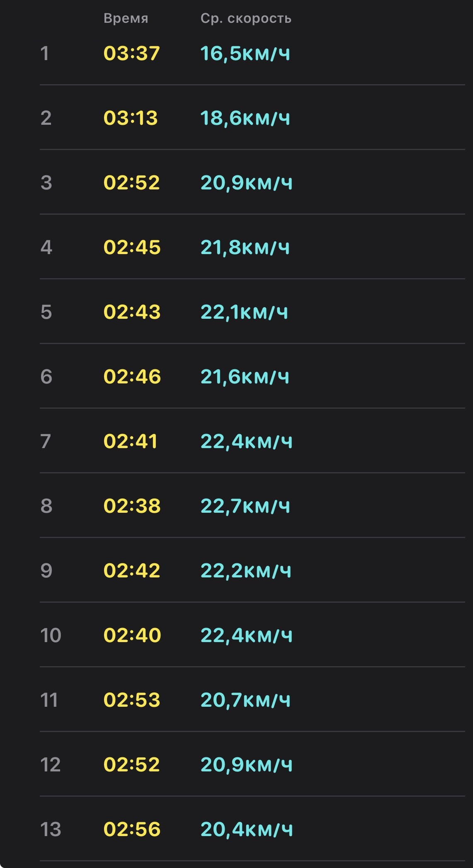Select the 22,2км/ч speed value
473x868 pixels.
pos(246,571)
